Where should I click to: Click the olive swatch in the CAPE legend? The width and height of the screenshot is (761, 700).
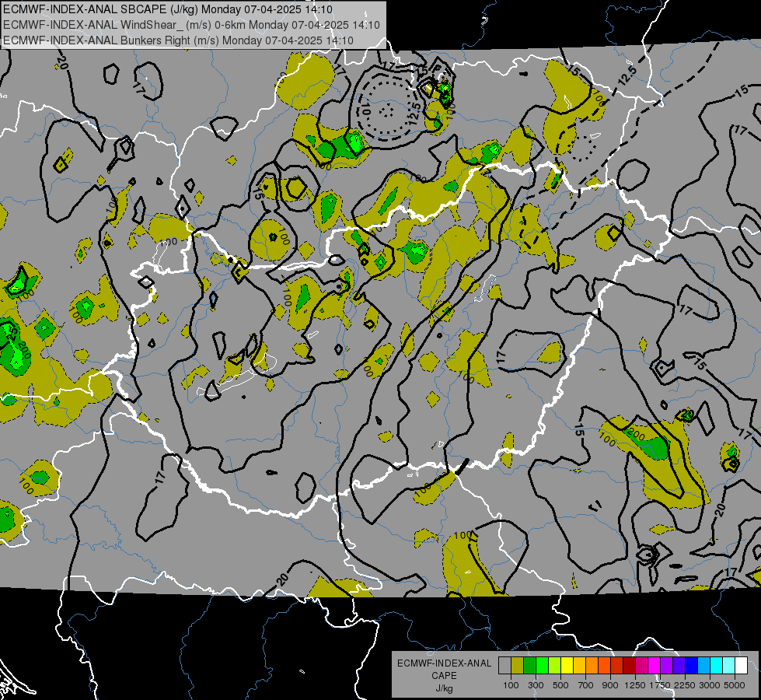click(518, 666)
